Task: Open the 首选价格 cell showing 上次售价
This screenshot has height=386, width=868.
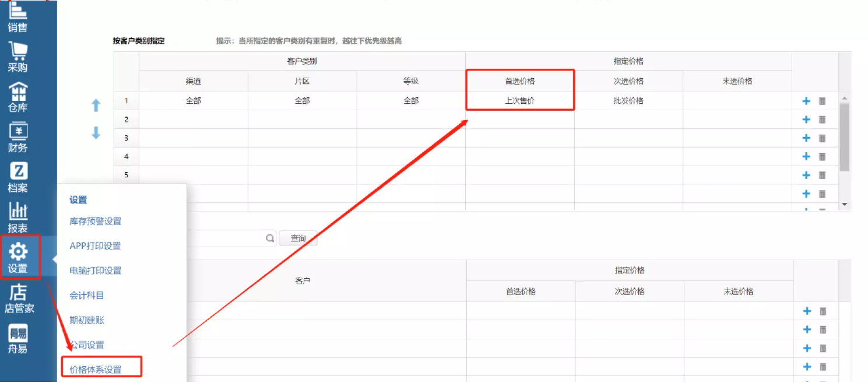Action: [520, 100]
